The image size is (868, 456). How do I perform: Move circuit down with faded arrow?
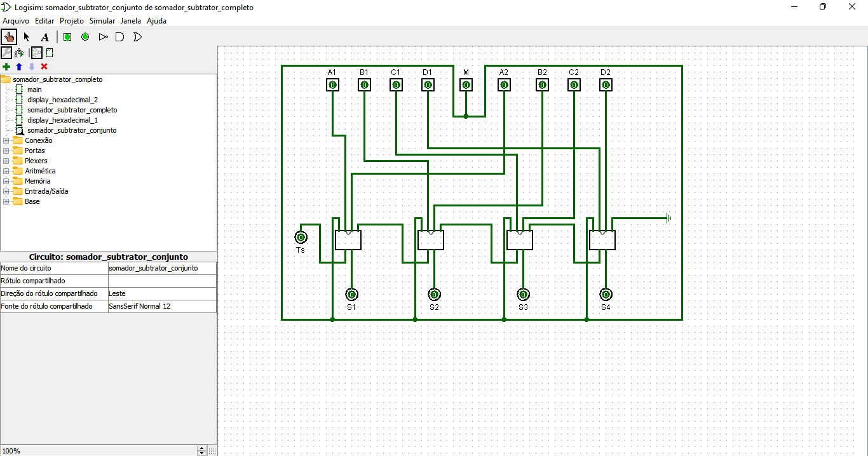tap(31, 66)
